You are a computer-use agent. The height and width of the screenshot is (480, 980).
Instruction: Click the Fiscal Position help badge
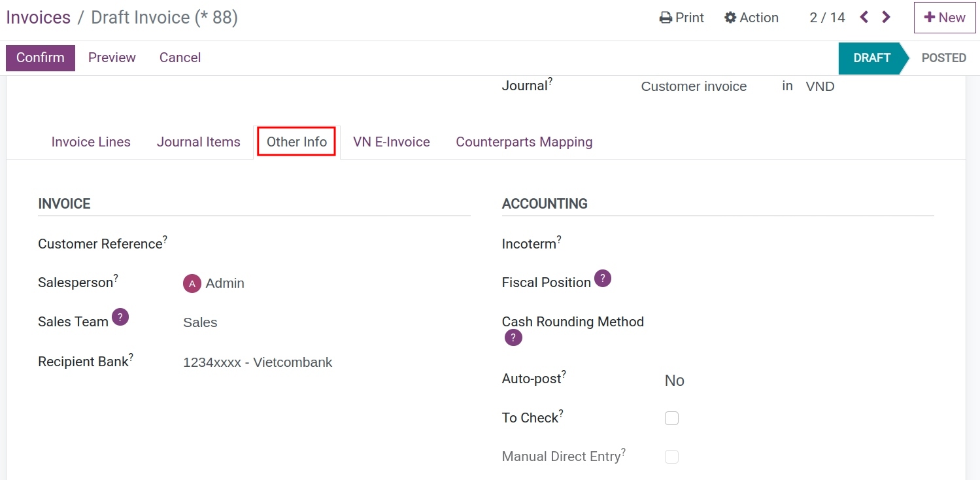(603, 278)
